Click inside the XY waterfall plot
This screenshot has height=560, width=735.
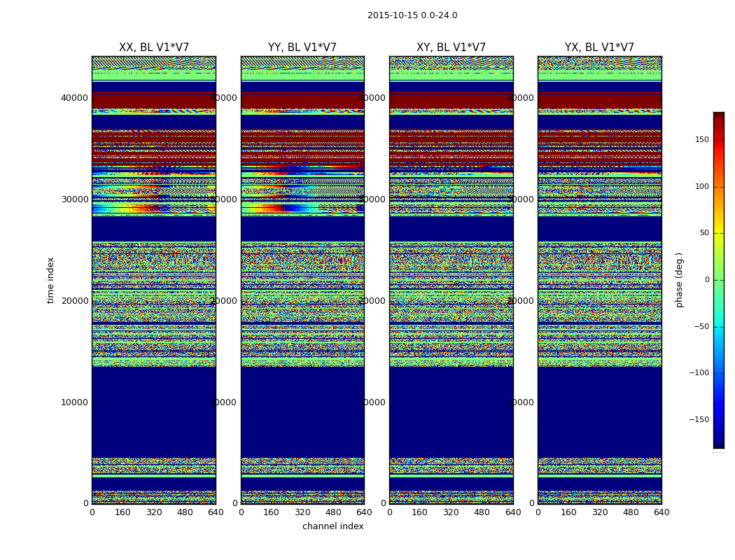[451, 280]
